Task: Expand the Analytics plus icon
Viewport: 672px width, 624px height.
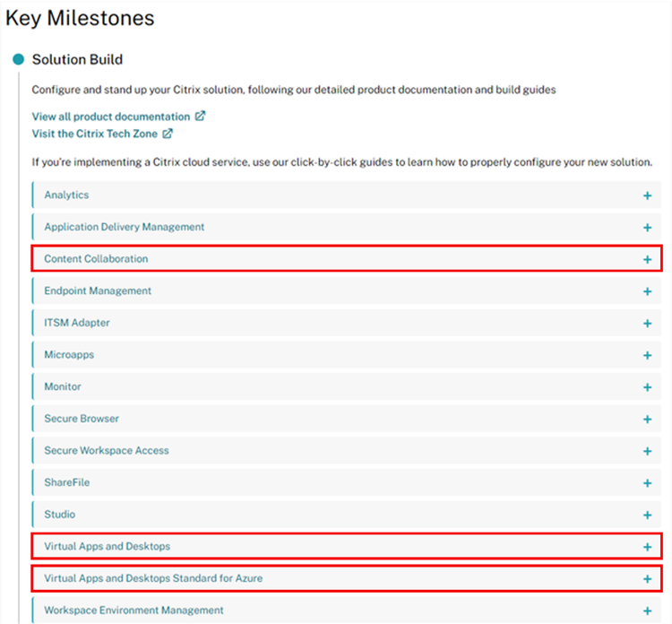Action: (647, 195)
